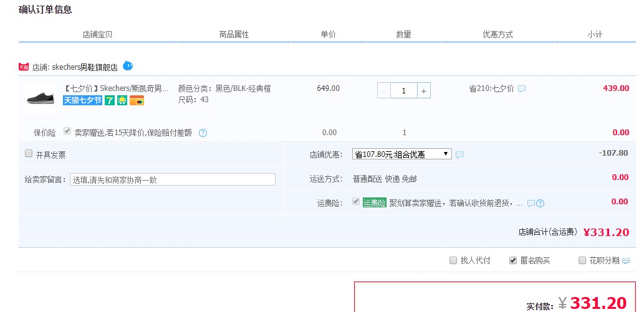644x312 pixels.
Task: Click the 普通配送 快递 免邮 shipping text
Action: click(385, 179)
